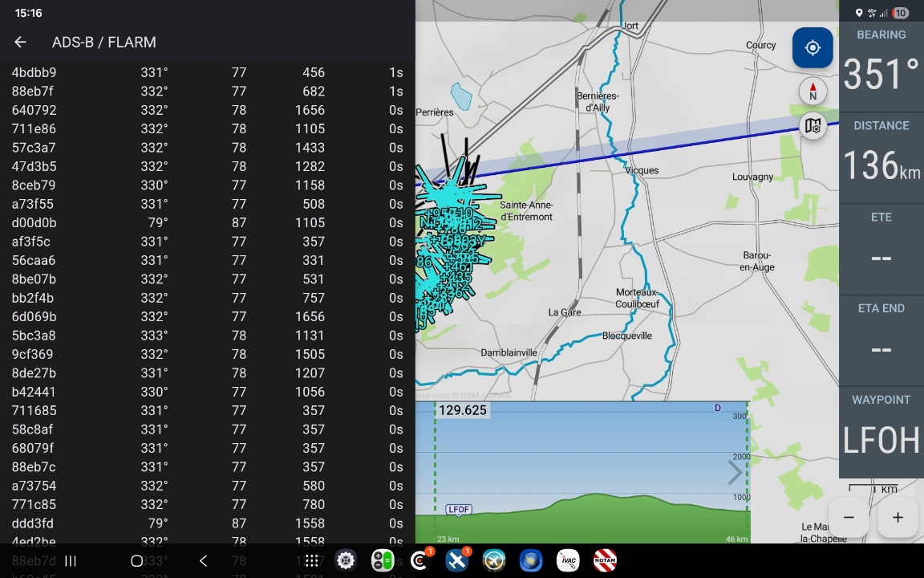The height and width of the screenshot is (578, 924).
Task: Center map on current location
Action: 812,48
